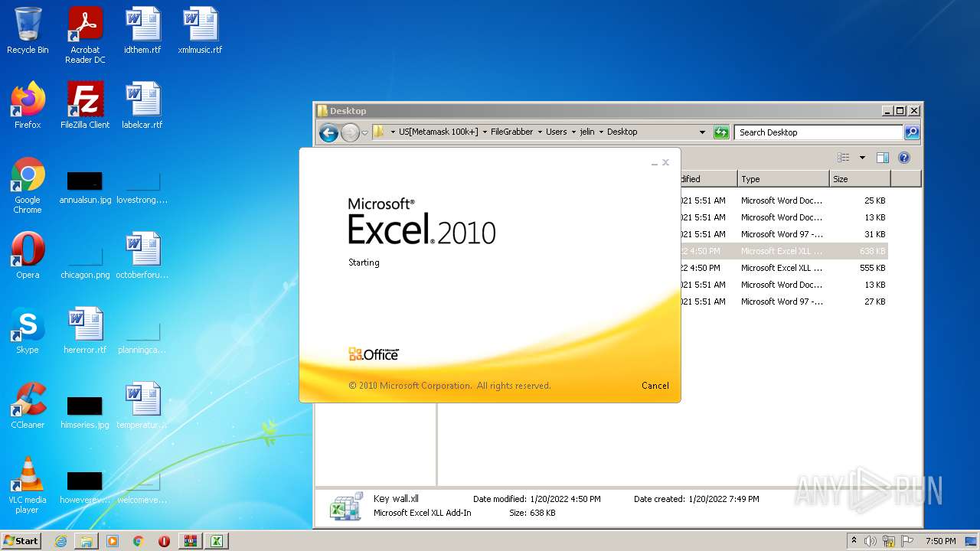Image resolution: width=980 pixels, height=551 pixels.
Task: Open the CCleaner desktop shortcut
Action: point(28,406)
